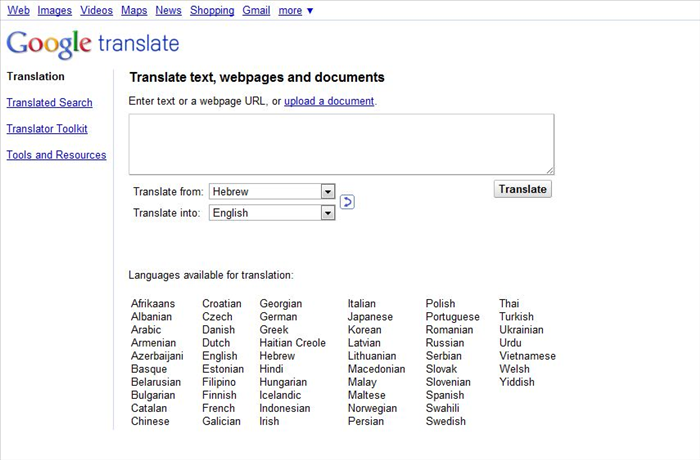700x460 pixels.
Task: Click inside the translation text area
Action: (x=342, y=144)
